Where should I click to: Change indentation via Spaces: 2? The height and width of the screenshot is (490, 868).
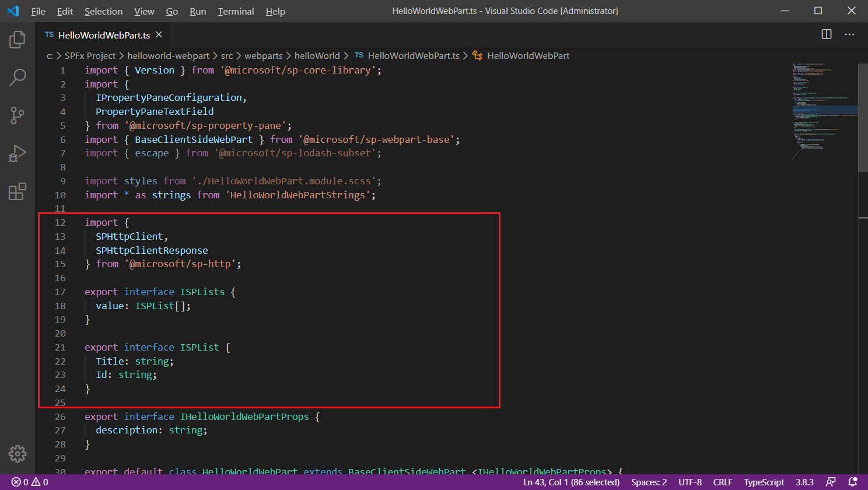(649, 482)
